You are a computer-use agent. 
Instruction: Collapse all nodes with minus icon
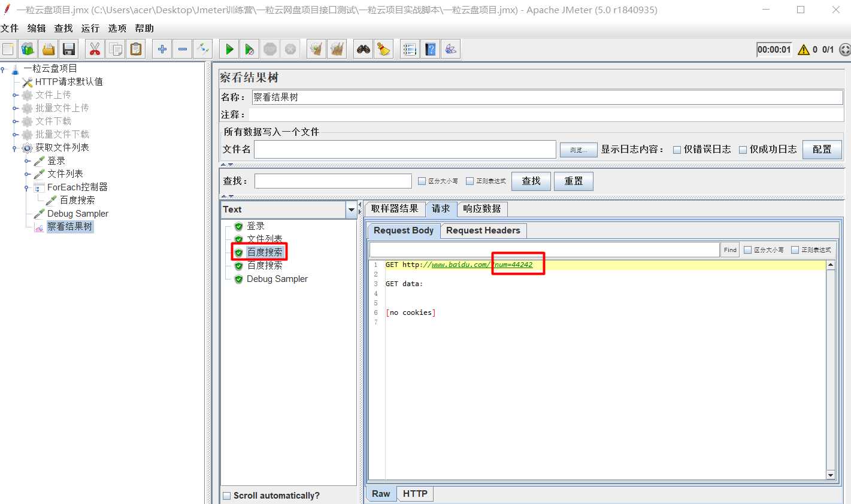(x=183, y=49)
